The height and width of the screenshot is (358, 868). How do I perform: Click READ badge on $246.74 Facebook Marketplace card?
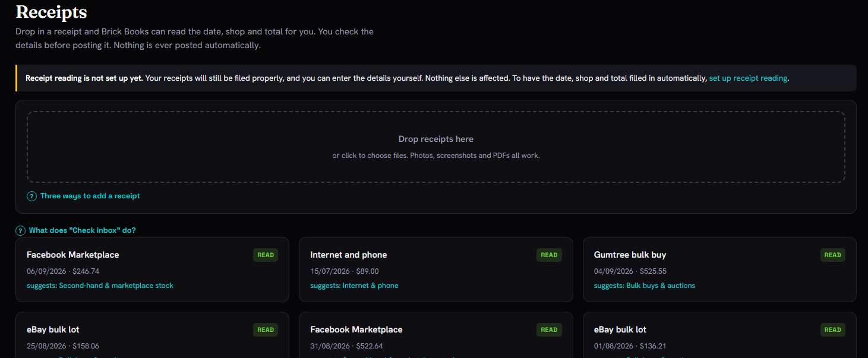pos(266,255)
